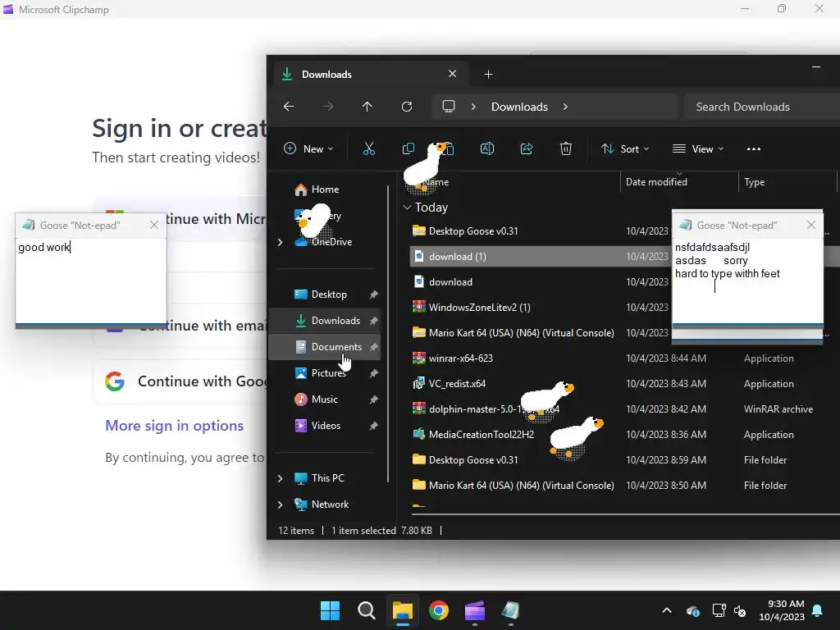Open the New dropdown in File Explorer
Image resolution: width=840 pixels, height=630 pixels.
point(308,149)
